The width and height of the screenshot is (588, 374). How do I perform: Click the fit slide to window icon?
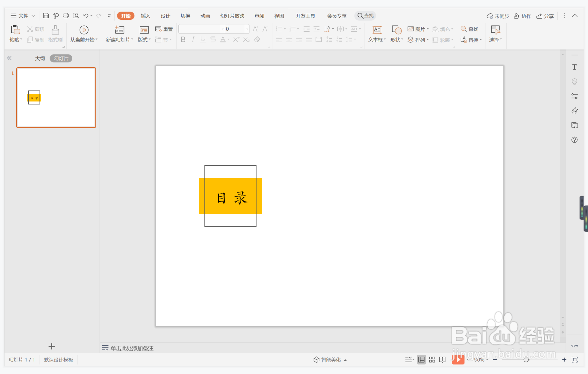pos(575,360)
